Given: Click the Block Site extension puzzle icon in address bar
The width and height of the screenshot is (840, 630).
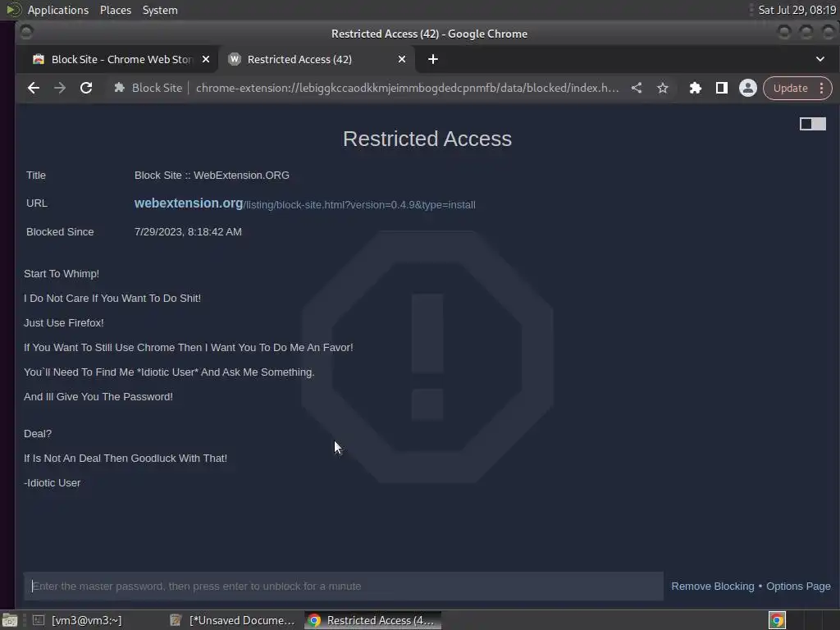Looking at the screenshot, I should pyautogui.click(x=120, y=88).
